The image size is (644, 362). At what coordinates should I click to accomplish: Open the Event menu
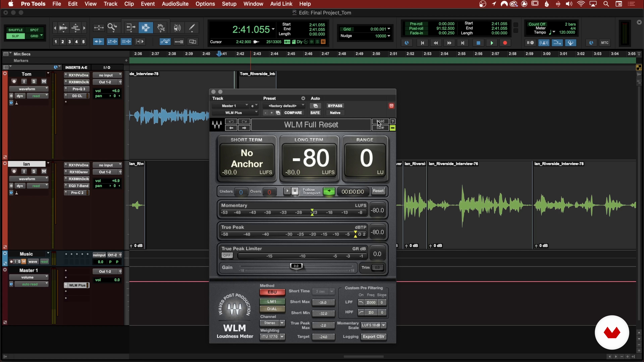[x=148, y=4]
